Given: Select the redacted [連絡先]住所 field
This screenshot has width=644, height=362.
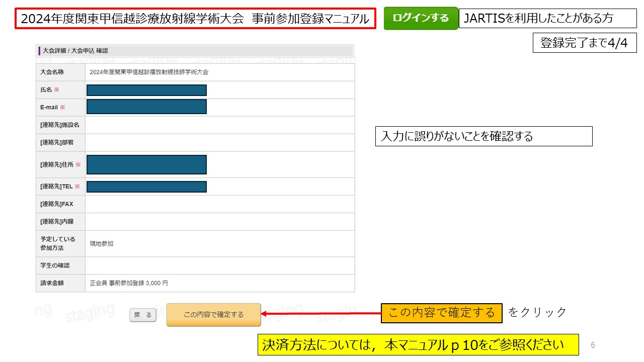Looking at the screenshot, I should coord(146,164).
